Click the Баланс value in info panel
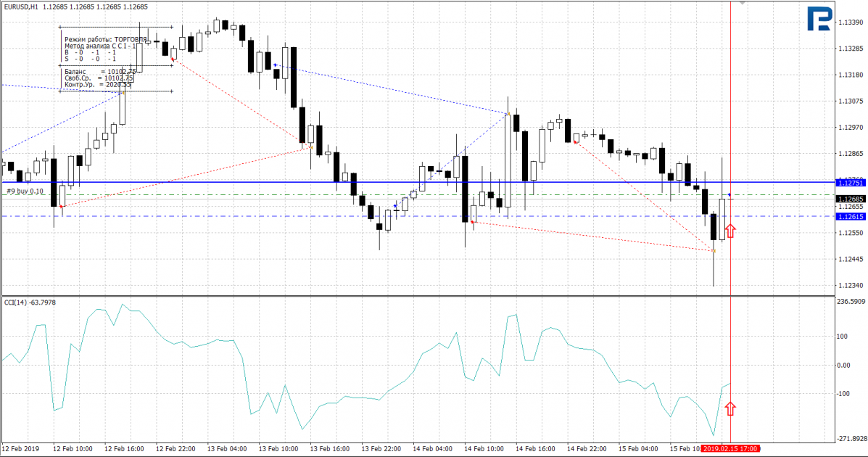The width and height of the screenshot is (868, 457). (121, 72)
